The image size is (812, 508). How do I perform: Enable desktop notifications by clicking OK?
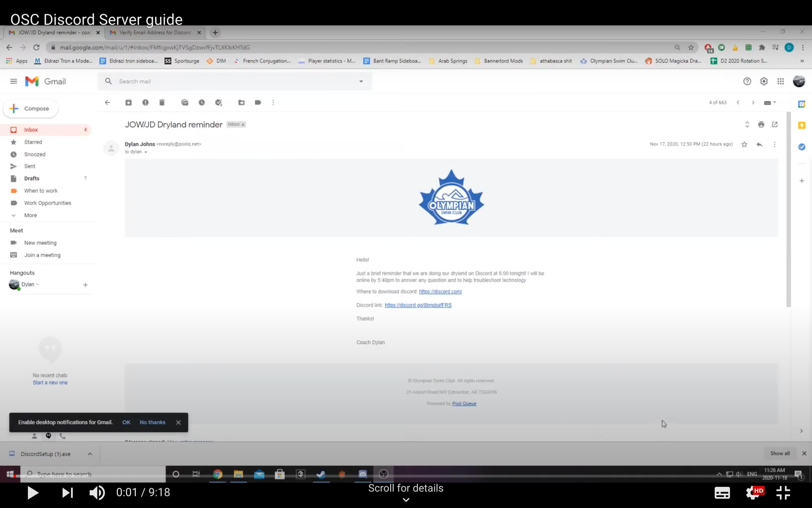coord(126,422)
